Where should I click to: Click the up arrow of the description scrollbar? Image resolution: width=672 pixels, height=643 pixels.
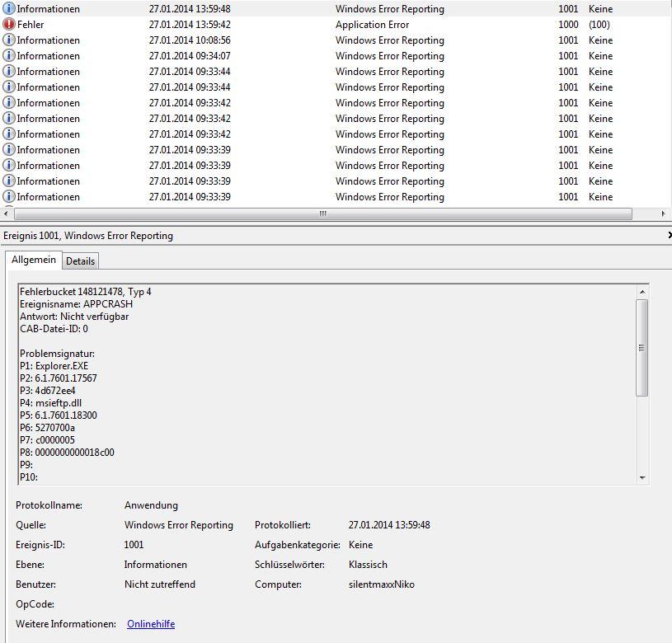[642, 292]
